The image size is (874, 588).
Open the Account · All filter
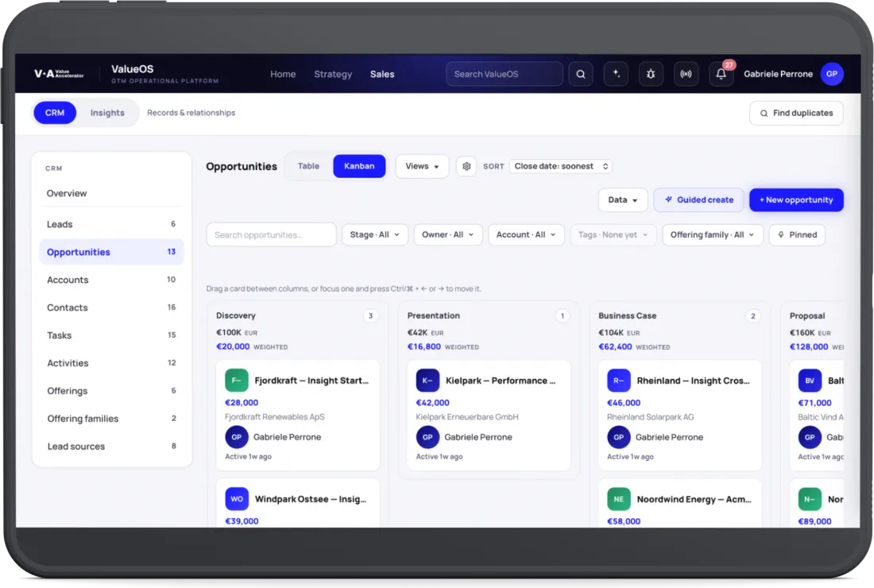[526, 234]
